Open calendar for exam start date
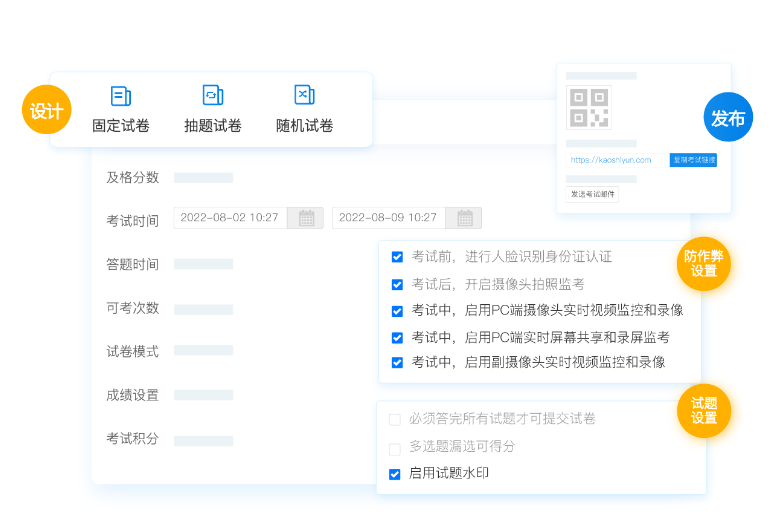 pos(306,218)
